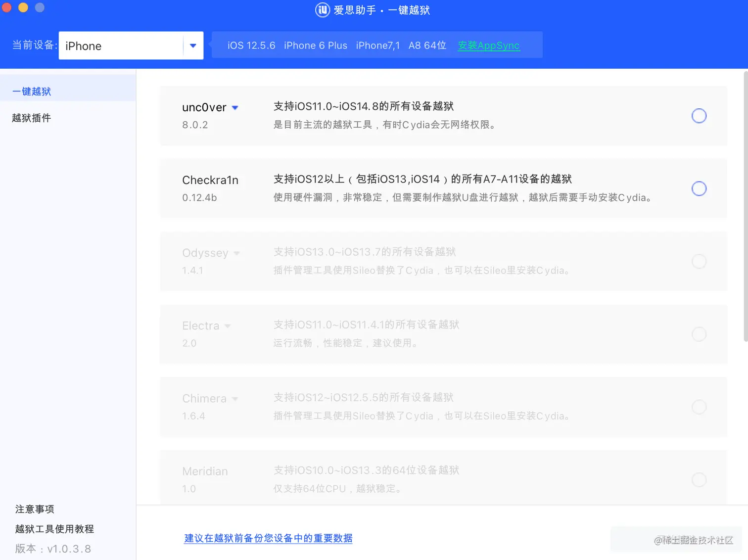Select the Chimera jailbreak radio button
The height and width of the screenshot is (560, 748).
point(699,407)
